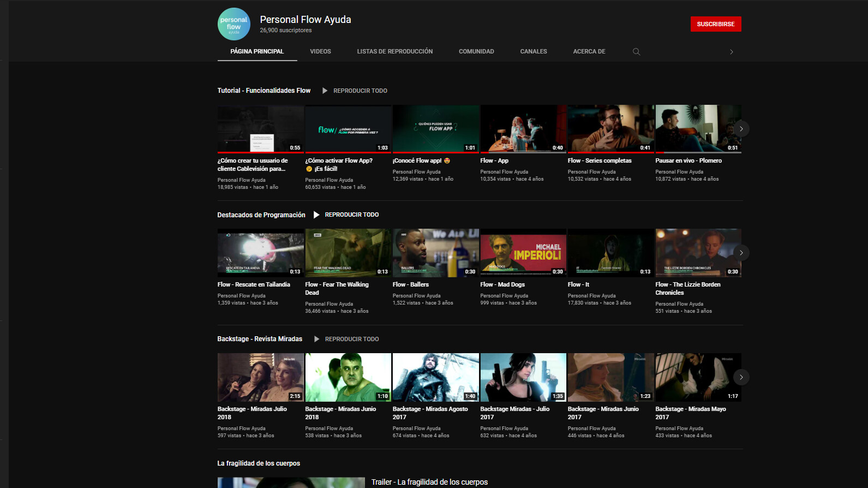Open the Flow - Ballers thumbnail
Image resolution: width=868 pixels, height=488 pixels.
pos(436,253)
